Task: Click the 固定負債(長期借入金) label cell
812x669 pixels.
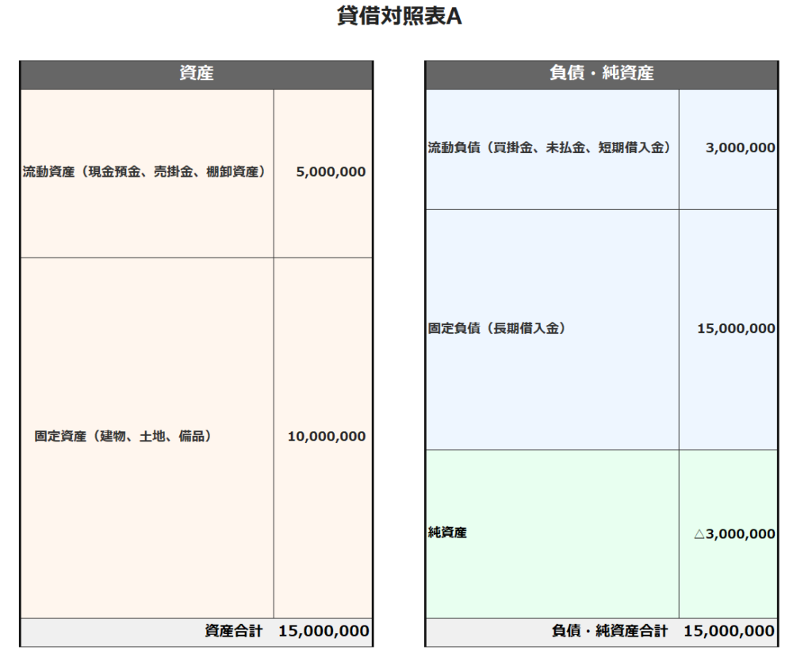Action: coord(496,328)
